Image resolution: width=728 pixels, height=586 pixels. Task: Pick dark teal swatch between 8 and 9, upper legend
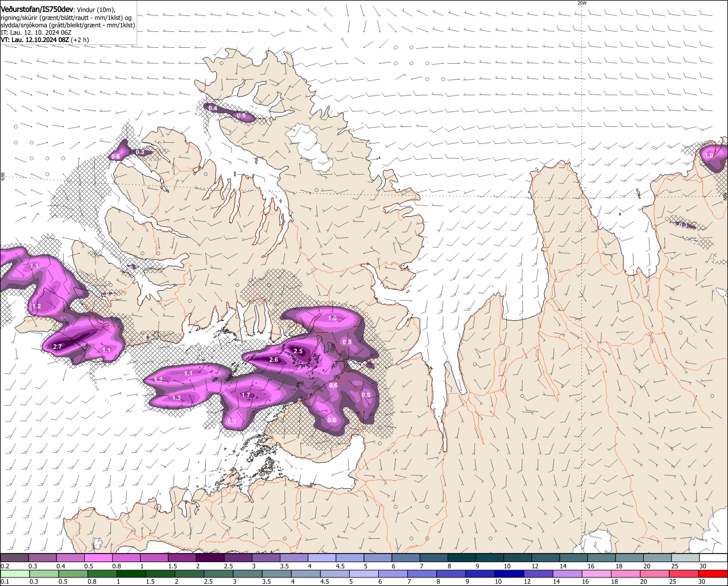tap(462, 558)
